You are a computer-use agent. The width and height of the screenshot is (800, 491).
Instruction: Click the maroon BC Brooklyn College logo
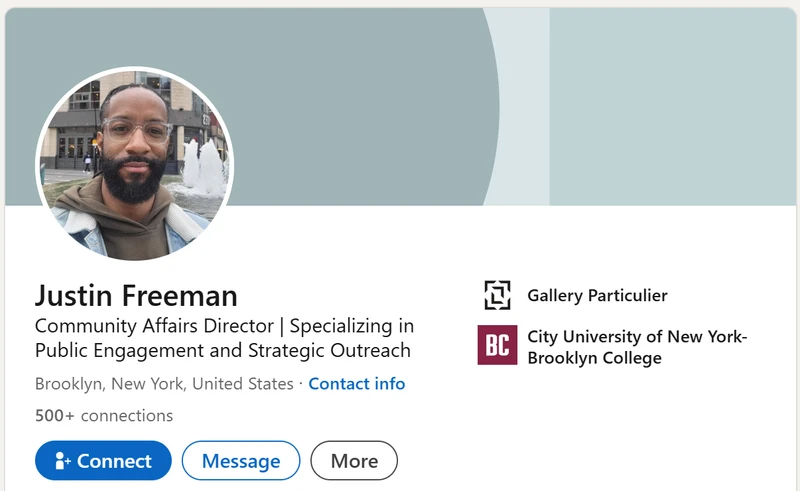[497, 345]
